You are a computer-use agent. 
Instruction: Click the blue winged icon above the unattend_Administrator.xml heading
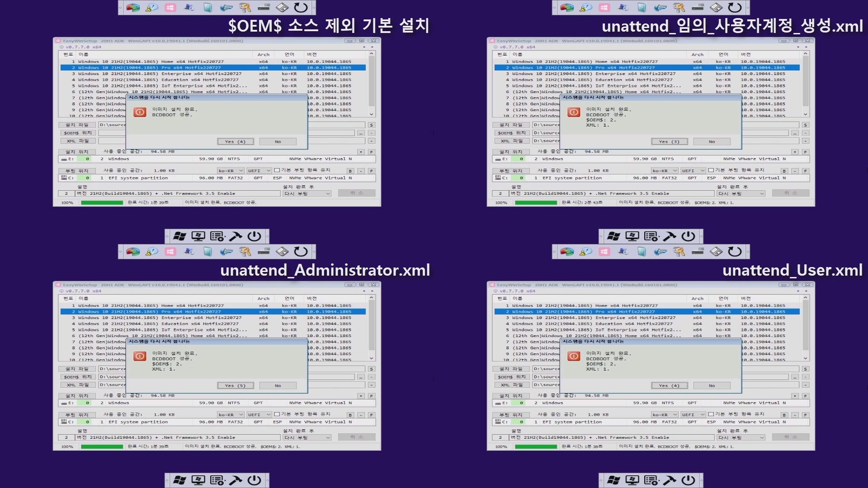click(x=226, y=252)
